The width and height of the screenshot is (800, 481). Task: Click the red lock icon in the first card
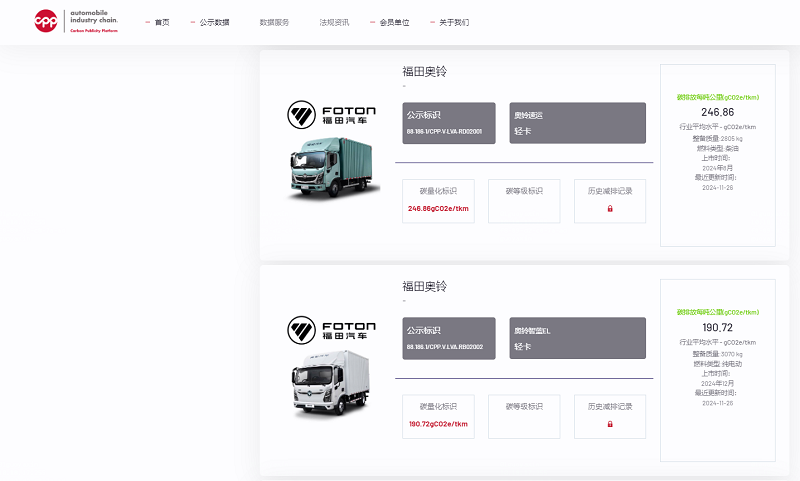[x=610, y=209]
